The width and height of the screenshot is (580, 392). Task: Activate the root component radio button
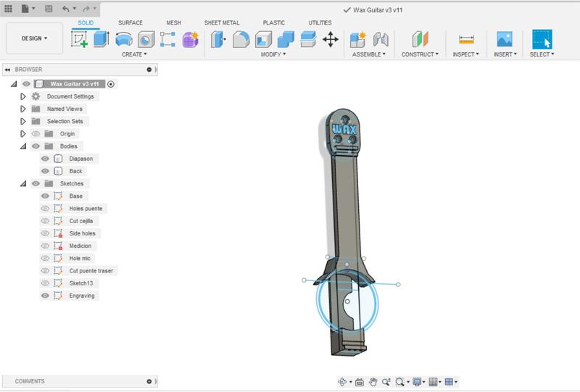tap(111, 84)
